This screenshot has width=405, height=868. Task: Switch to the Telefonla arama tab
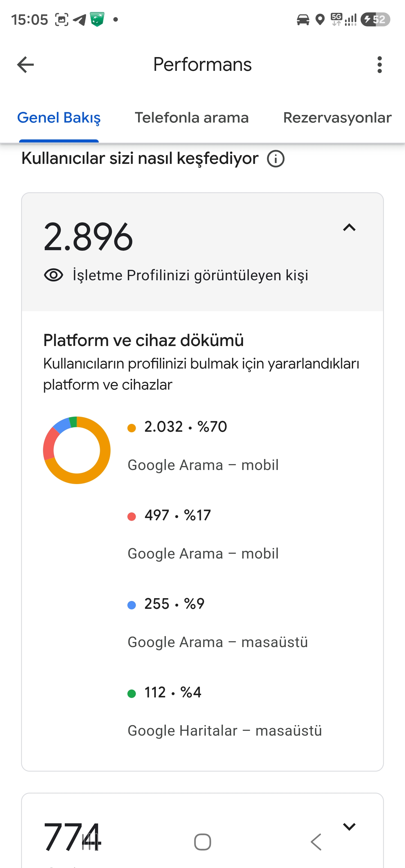[192, 117]
